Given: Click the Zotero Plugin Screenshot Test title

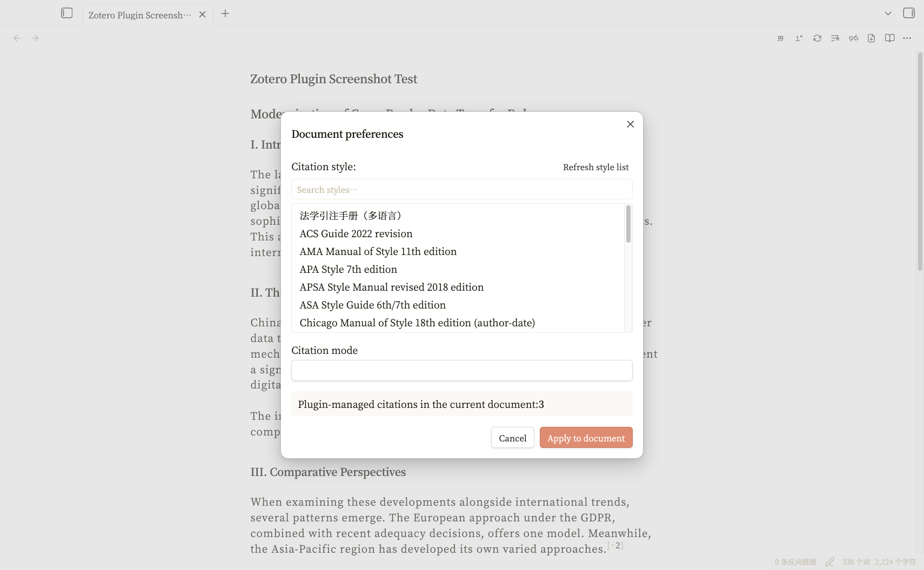Looking at the screenshot, I should (x=334, y=79).
